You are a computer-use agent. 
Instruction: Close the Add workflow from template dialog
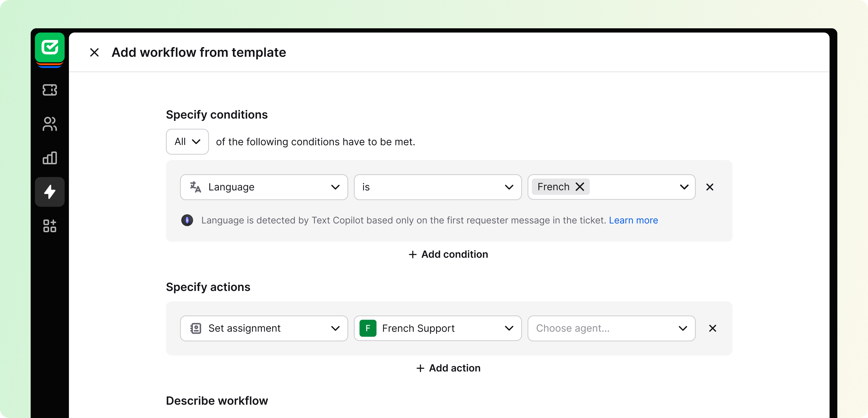coord(94,52)
